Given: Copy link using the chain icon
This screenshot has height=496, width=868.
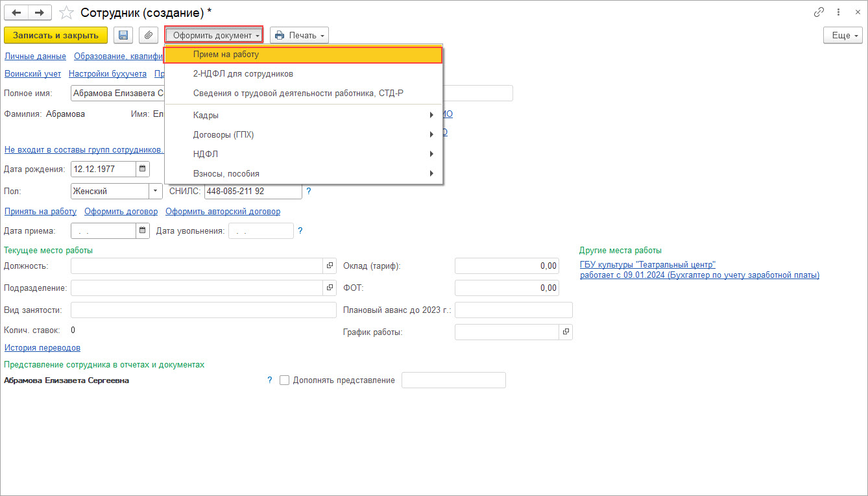Looking at the screenshot, I should point(819,12).
